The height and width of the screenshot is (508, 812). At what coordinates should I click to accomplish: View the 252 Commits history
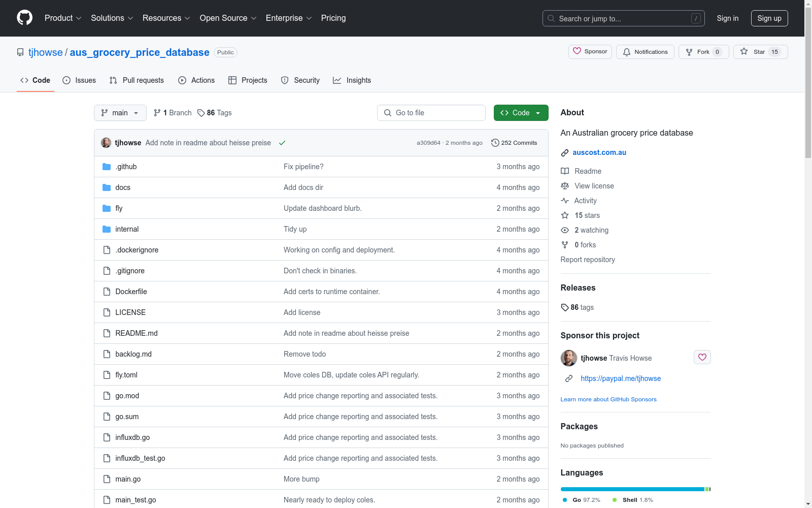pyautogui.click(x=514, y=143)
